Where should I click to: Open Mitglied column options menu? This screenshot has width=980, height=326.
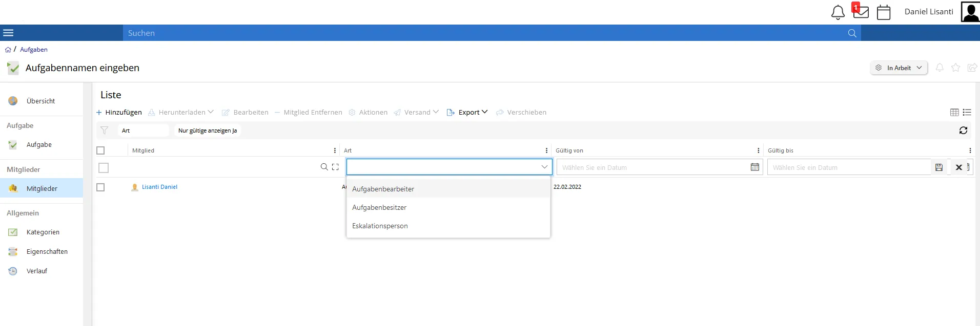(x=335, y=150)
